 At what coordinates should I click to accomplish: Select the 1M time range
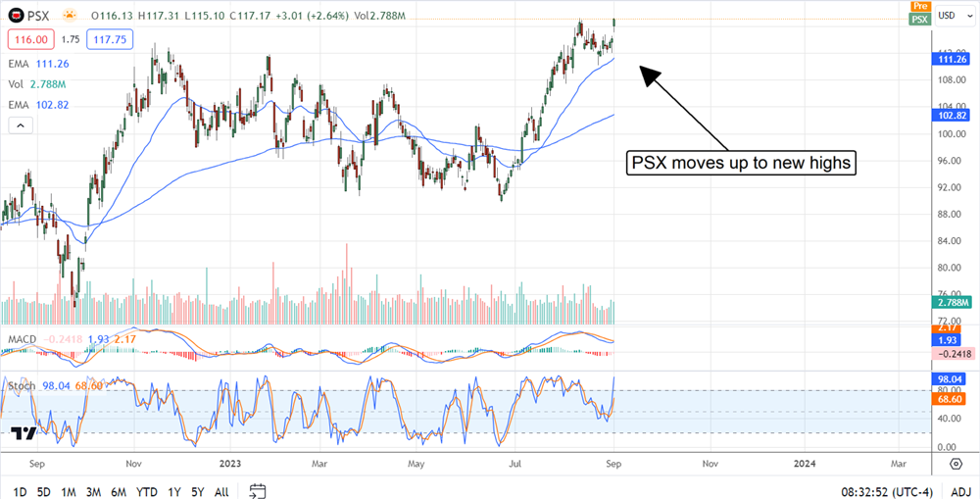click(x=69, y=491)
